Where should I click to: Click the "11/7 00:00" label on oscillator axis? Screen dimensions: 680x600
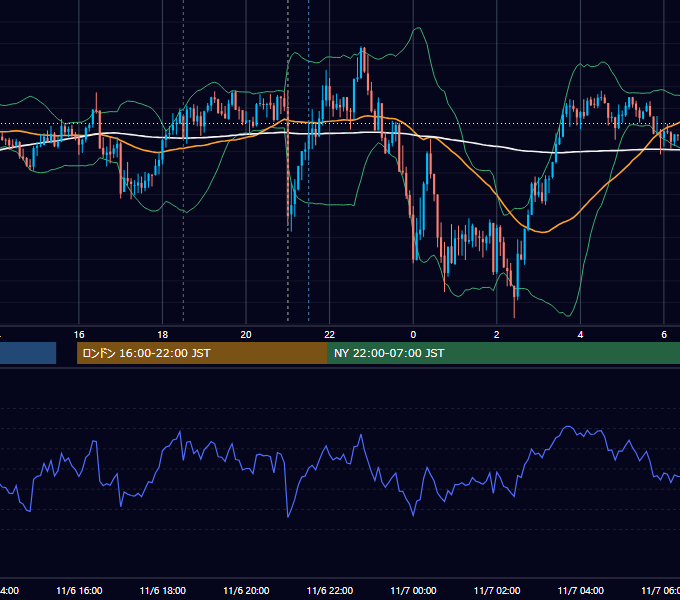click(413, 591)
